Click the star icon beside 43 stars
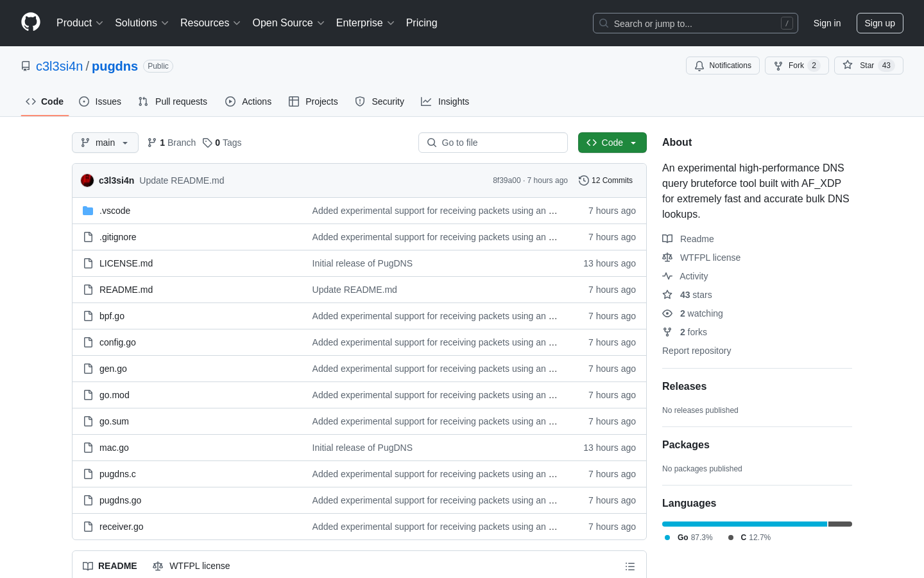924x578 pixels. pyautogui.click(x=667, y=295)
